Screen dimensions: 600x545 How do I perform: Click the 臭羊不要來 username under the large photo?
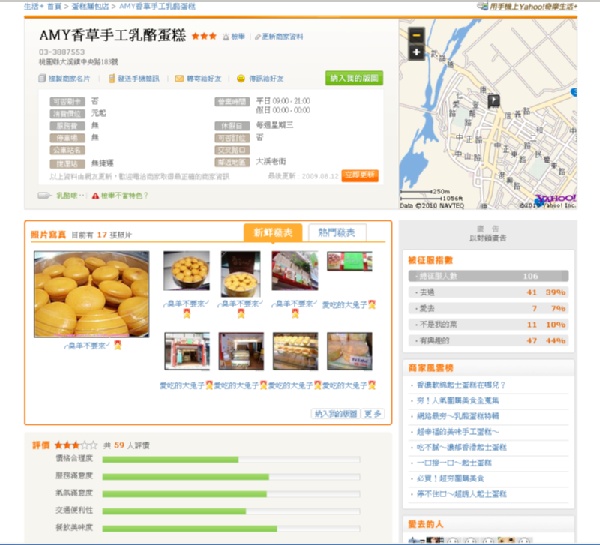(x=87, y=346)
